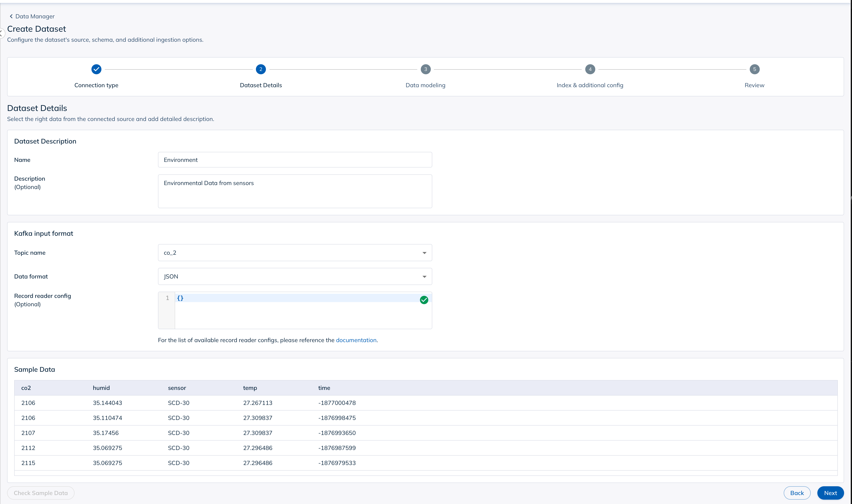Click the Dataset Details step 2 icon

261,69
